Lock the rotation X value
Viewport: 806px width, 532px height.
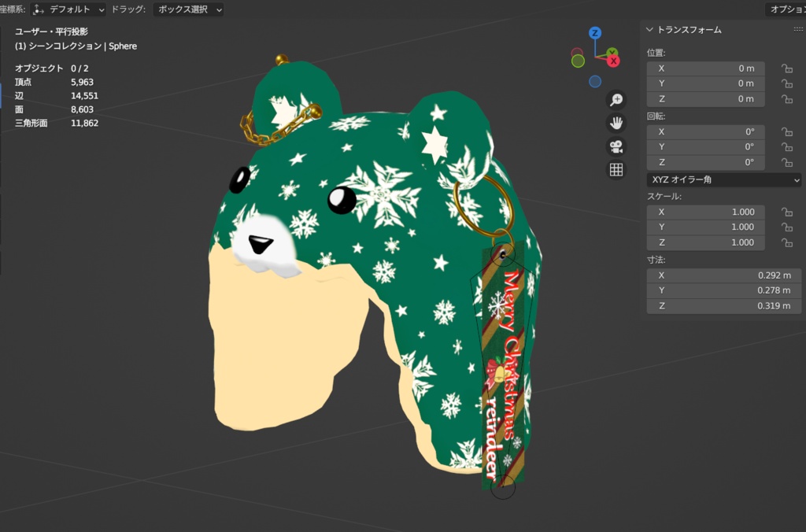point(787,132)
